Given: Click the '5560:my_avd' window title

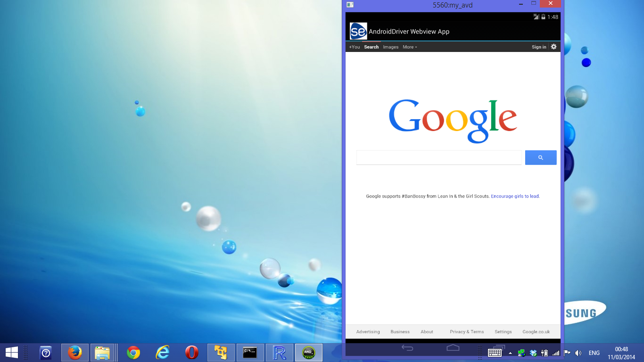Looking at the screenshot, I should pos(453,5).
